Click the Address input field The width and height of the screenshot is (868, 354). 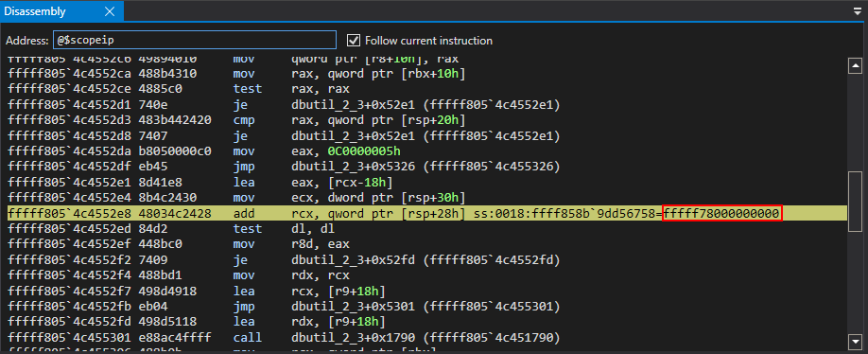[x=194, y=41]
